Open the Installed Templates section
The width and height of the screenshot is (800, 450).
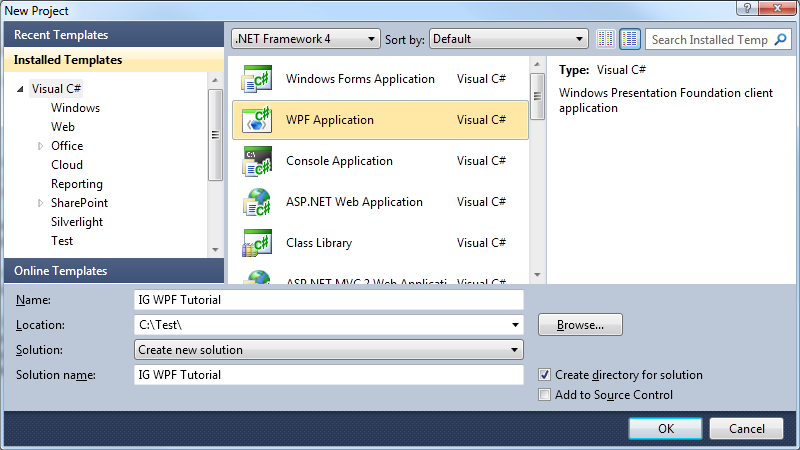pos(114,60)
